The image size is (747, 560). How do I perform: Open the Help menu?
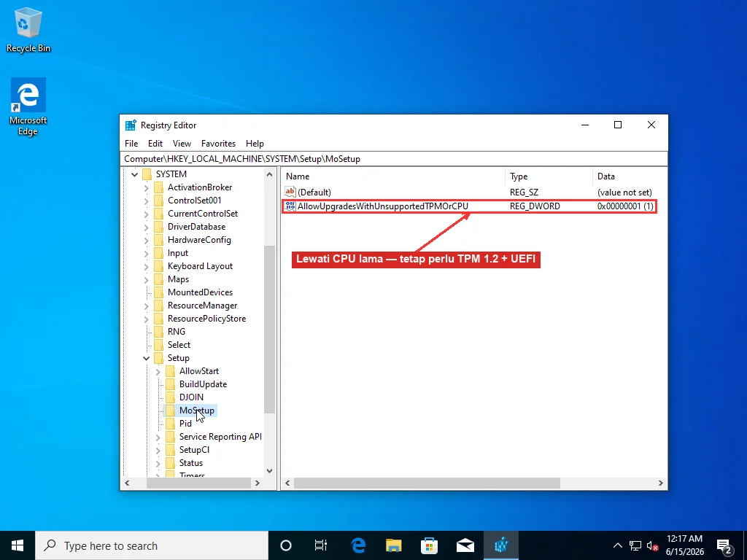[x=255, y=144]
